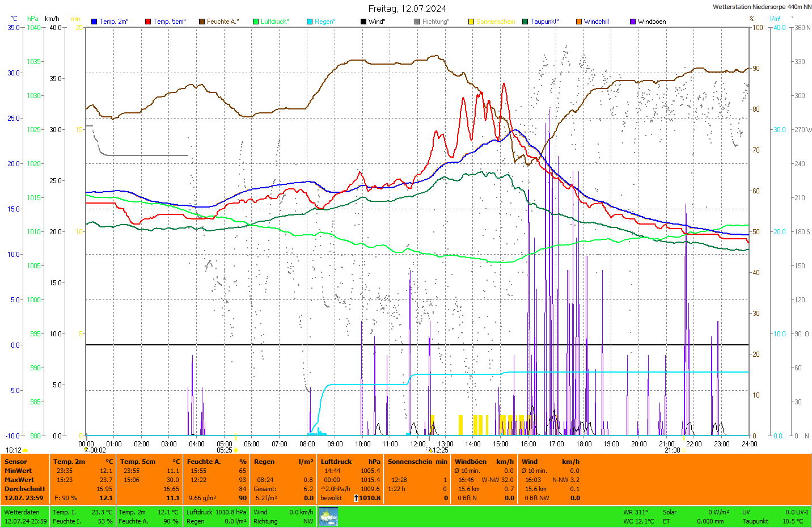Toggle the Richtung* legend entry
Image resolution: width=812 pixels, height=528 pixels.
pyautogui.click(x=435, y=22)
